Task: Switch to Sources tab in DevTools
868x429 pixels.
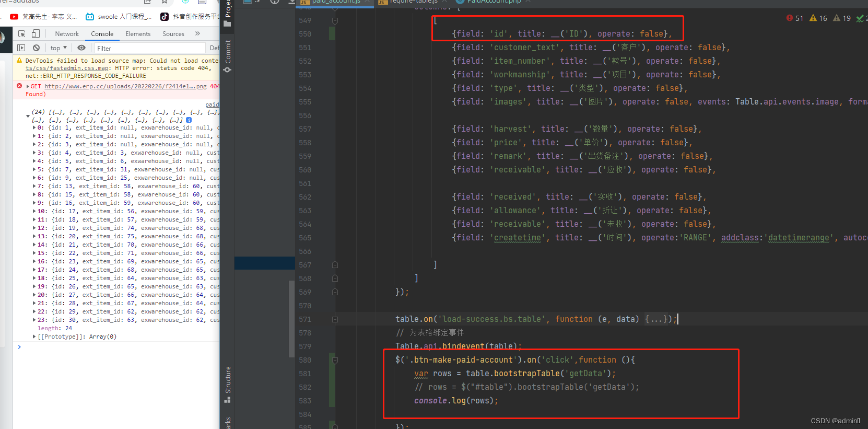Action: pos(173,34)
